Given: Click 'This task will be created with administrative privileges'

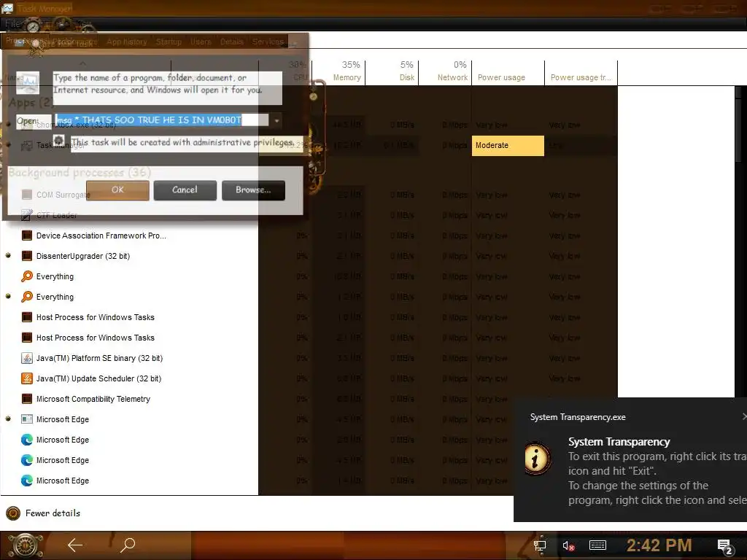Looking at the screenshot, I should click(182, 142).
